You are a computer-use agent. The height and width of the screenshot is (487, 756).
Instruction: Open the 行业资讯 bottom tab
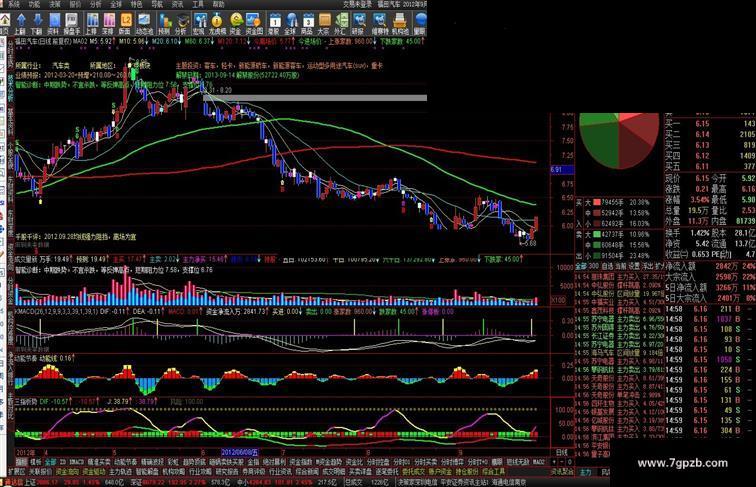280,472
